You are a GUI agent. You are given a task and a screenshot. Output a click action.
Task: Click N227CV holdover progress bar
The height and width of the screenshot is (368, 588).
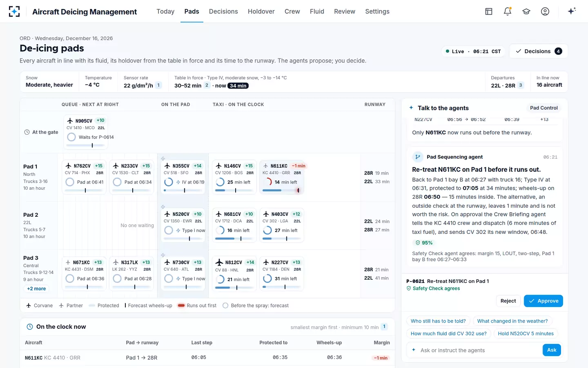281,287
